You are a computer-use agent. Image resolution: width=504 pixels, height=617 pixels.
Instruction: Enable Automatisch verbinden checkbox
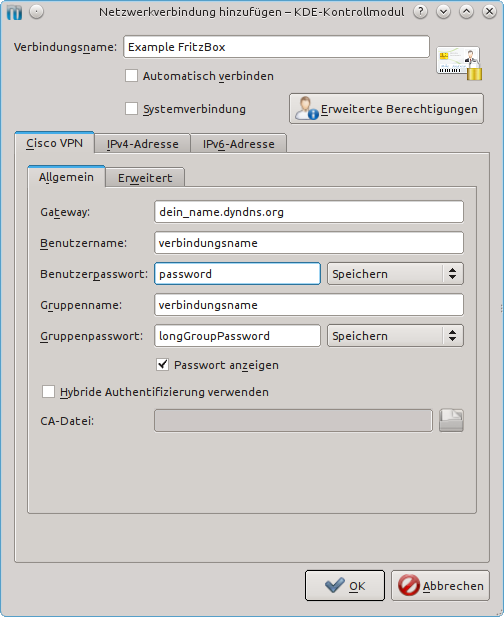click(x=131, y=76)
